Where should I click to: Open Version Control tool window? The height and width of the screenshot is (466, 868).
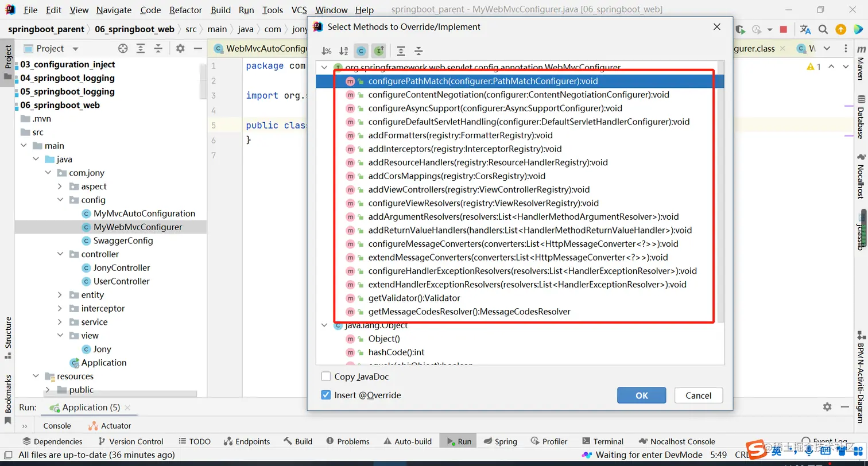[131, 441]
